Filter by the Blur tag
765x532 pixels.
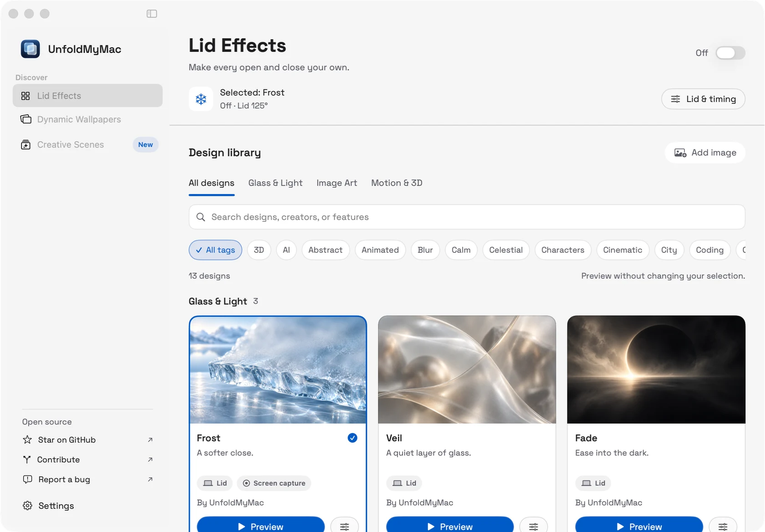[x=425, y=250]
